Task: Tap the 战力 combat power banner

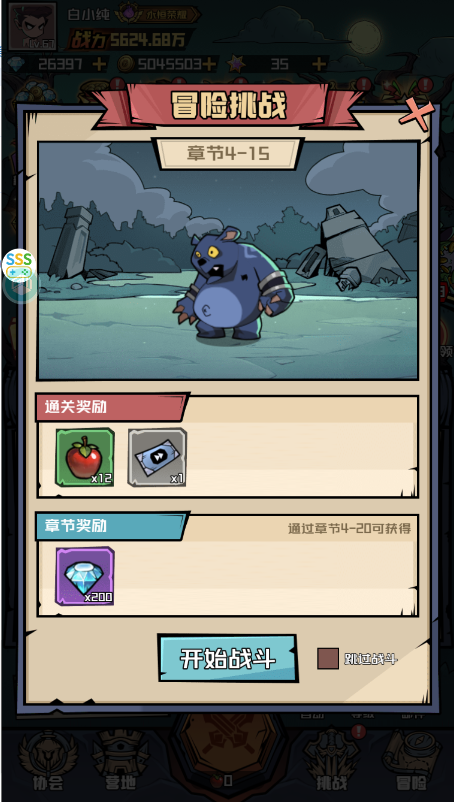Action: click(128, 40)
